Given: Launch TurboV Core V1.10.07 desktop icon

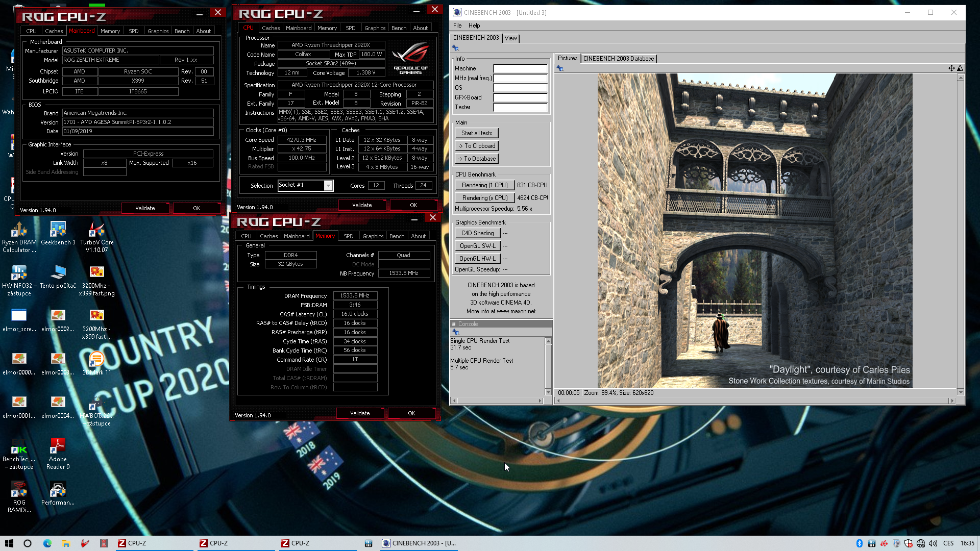Looking at the screenshot, I should [x=97, y=237].
